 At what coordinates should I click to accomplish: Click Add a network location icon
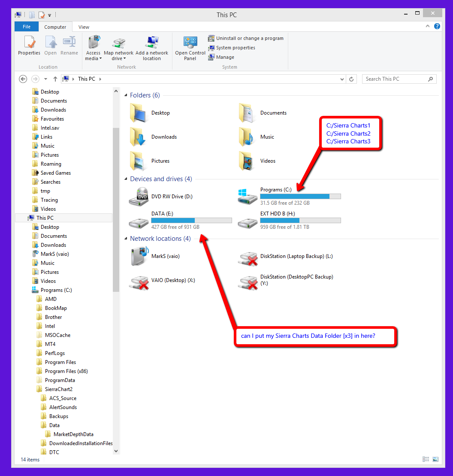pyautogui.click(x=152, y=48)
